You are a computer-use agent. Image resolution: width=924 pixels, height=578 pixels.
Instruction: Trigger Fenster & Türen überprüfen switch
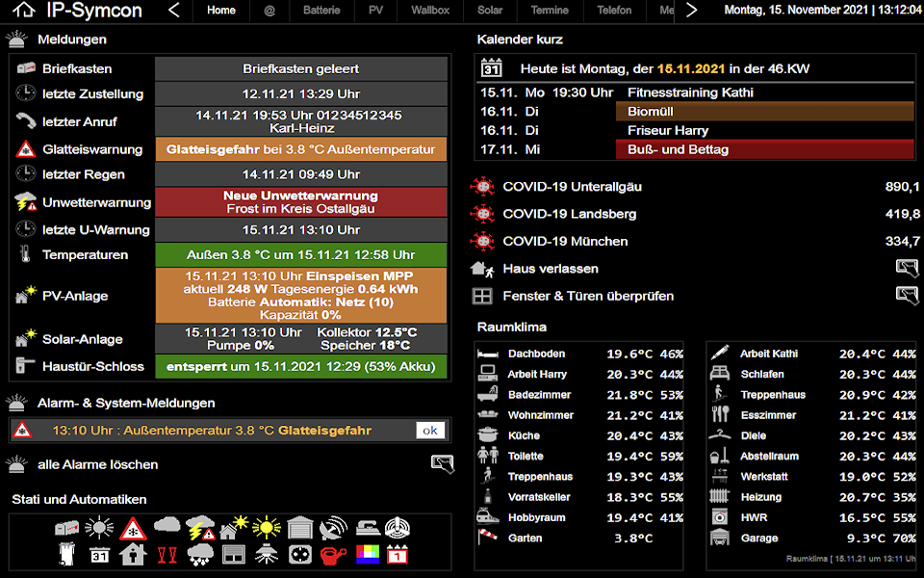tap(907, 296)
